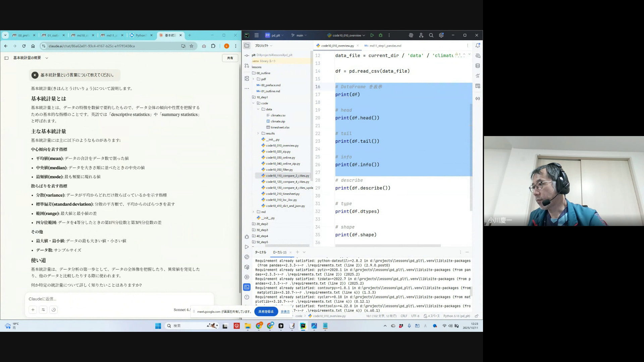Switch to md11_step1_pandas.md editor tab

[x=385, y=46]
